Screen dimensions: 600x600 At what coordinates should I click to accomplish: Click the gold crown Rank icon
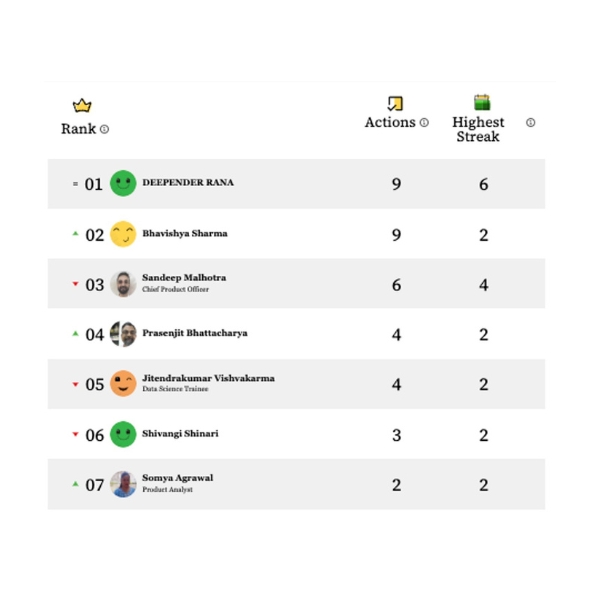(82, 105)
